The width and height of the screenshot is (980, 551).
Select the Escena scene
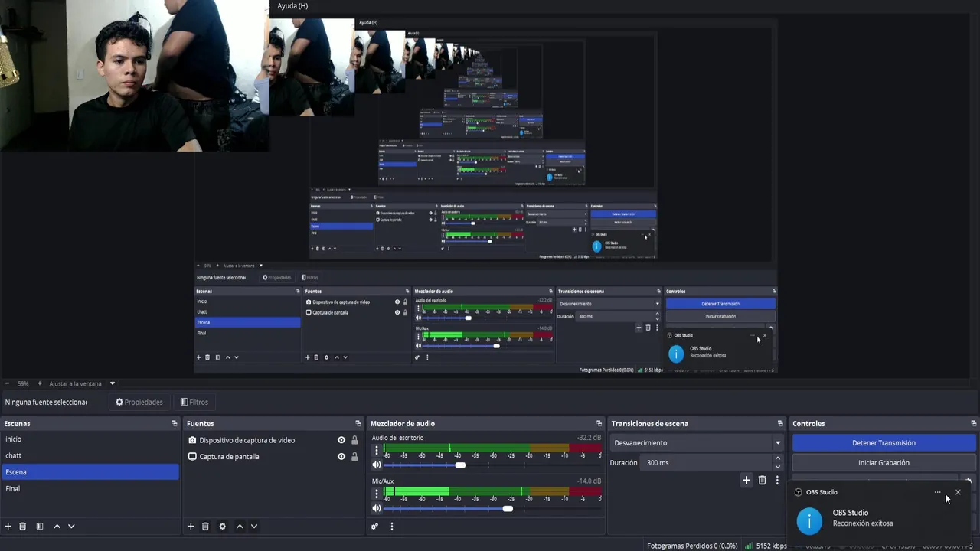point(90,472)
